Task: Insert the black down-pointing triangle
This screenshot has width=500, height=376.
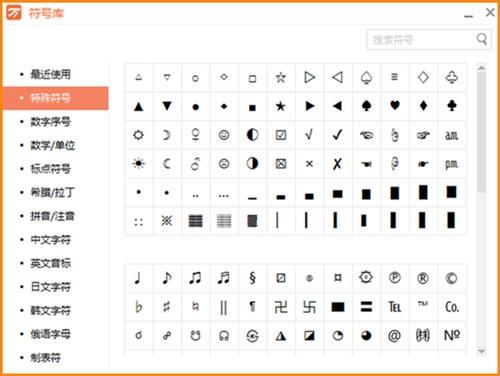Action: [167, 106]
